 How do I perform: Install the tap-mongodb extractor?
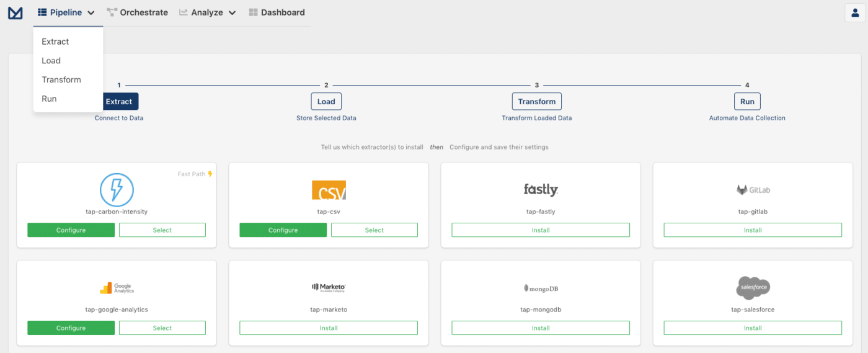541,328
